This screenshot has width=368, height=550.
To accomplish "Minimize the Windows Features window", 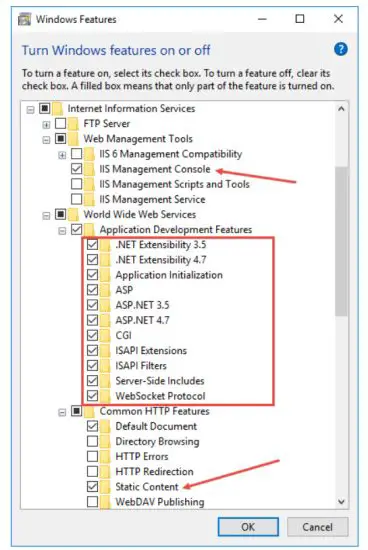I will [x=262, y=19].
